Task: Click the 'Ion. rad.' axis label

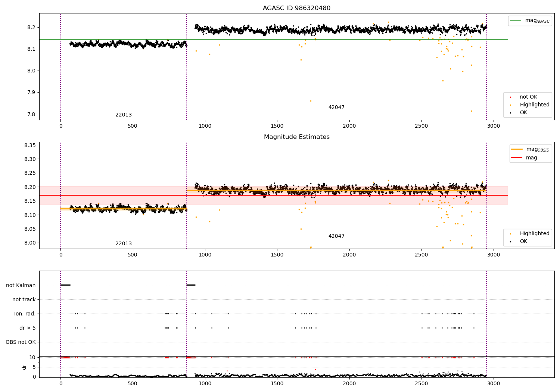Action: pyautogui.click(x=25, y=314)
